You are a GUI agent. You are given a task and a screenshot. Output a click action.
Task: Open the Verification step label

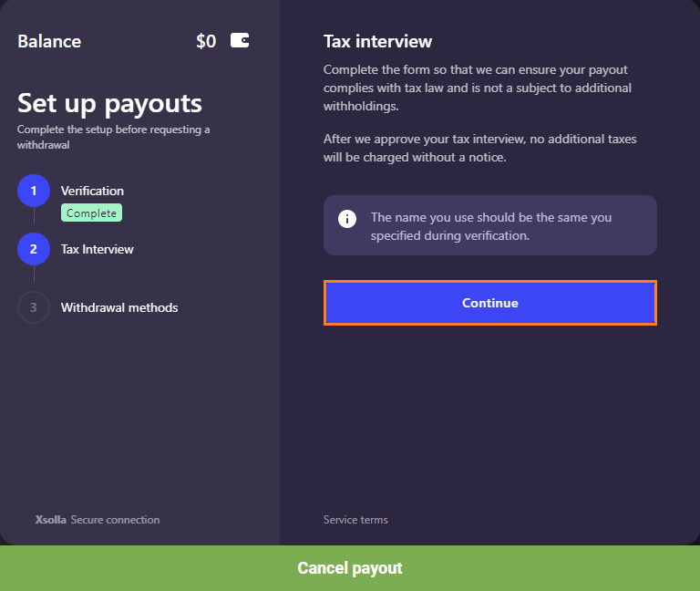[x=92, y=191]
